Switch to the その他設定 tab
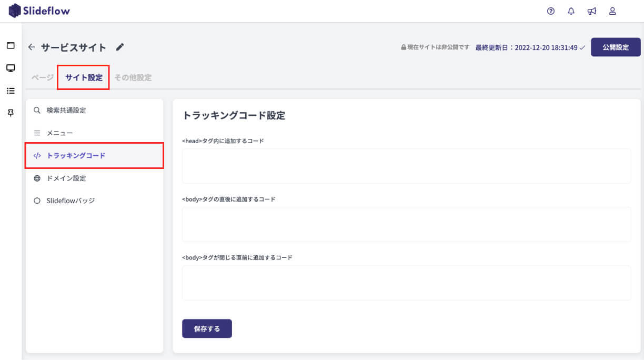The height and width of the screenshot is (360, 644). 133,77
